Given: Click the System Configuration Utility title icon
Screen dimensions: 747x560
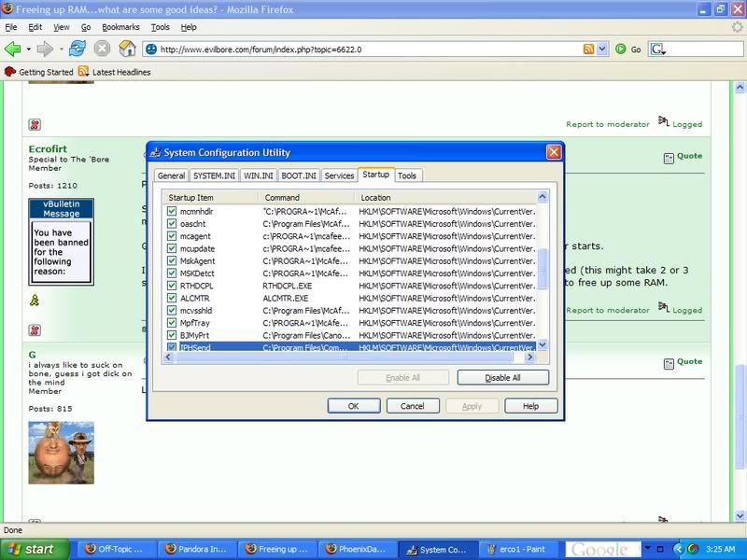Looking at the screenshot, I should point(155,152).
